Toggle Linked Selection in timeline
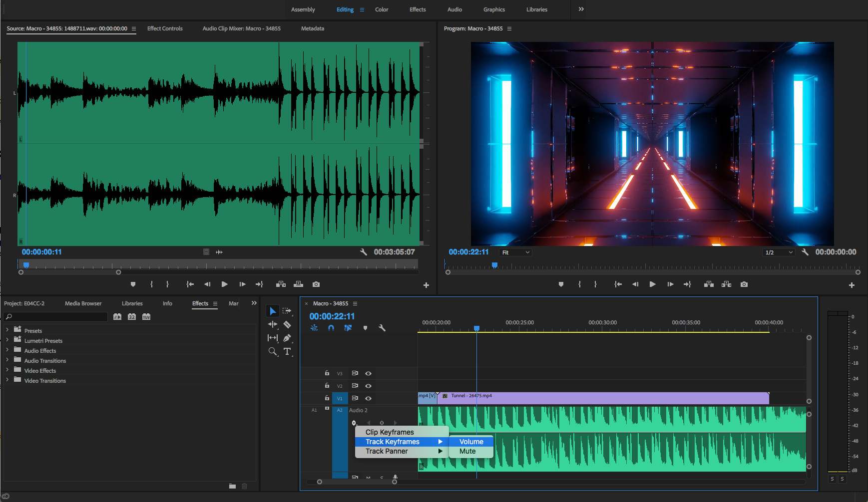 [348, 328]
